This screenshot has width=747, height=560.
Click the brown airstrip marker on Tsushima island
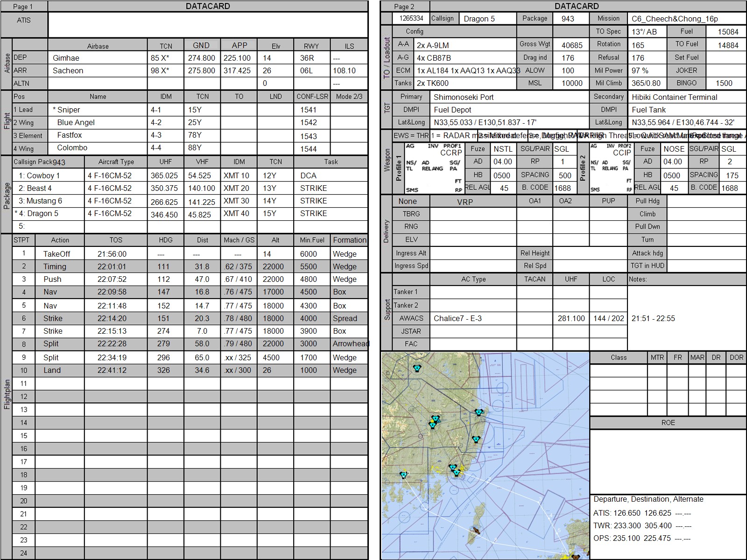(x=476, y=530)
